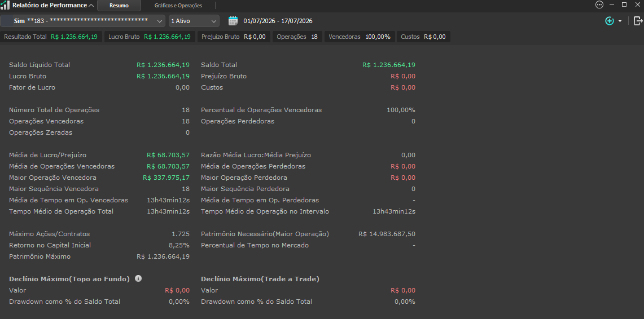Click the Fator de Lucro label
This screenshot has height=319, width=644.
32,87
